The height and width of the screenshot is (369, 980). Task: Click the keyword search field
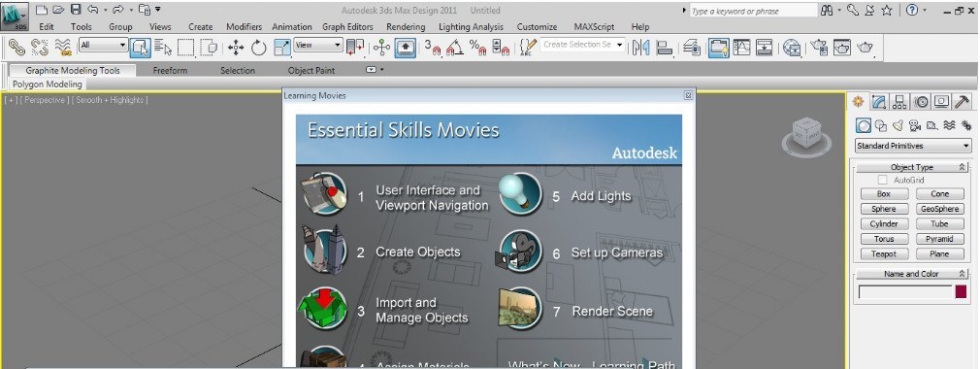(x=753, y=12)
